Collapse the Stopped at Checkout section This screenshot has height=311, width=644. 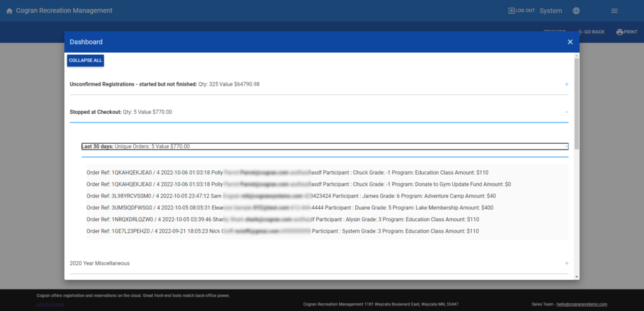tap(566, 112)
